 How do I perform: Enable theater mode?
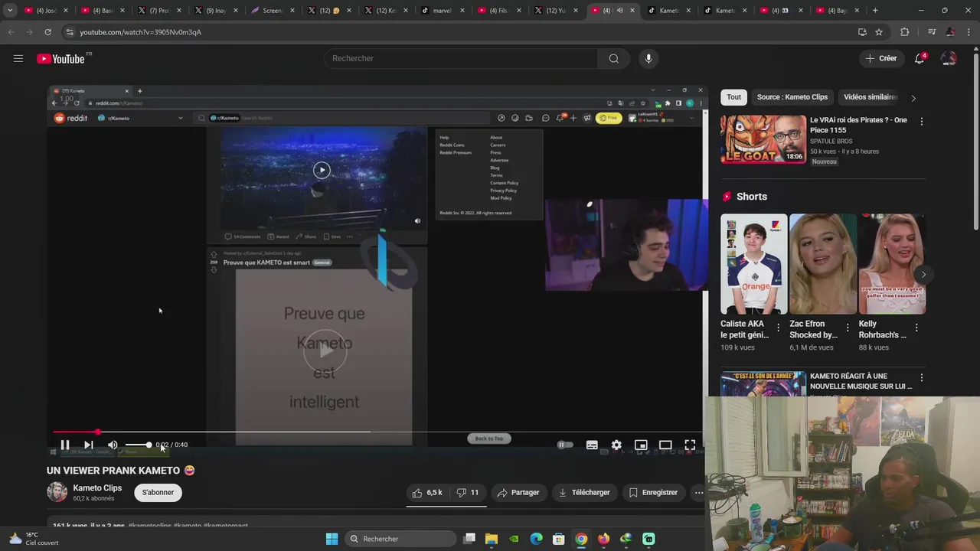point(665,445)
